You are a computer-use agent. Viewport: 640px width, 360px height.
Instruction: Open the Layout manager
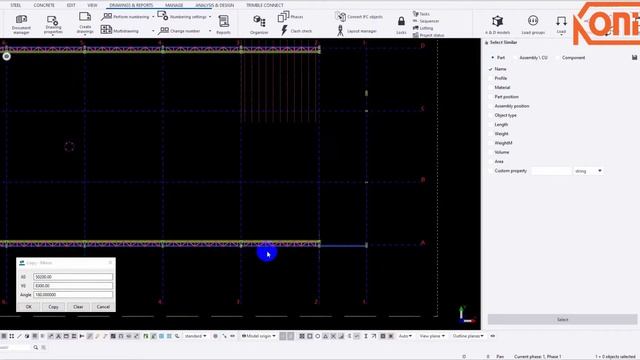(357, 31)
